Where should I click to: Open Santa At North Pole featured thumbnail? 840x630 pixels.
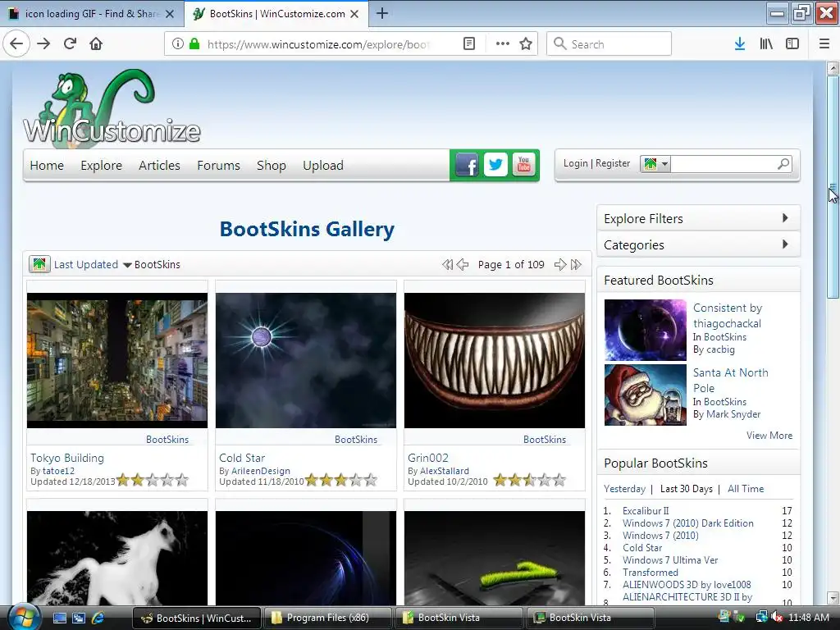[645, 395]
